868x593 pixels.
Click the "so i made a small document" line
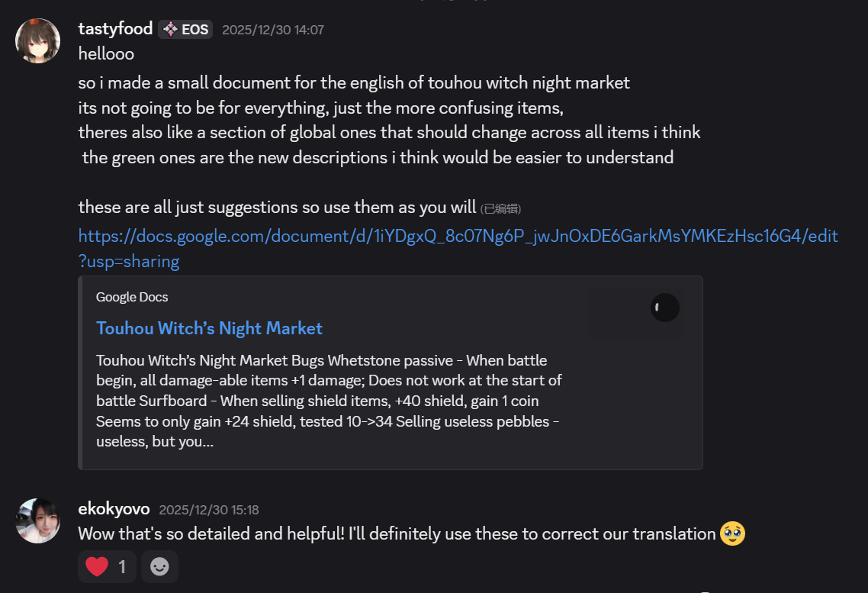[354, 82]
